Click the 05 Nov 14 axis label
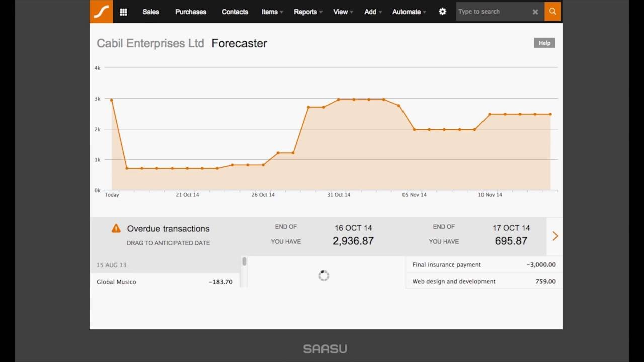The width and height of the screenshot is (644, 362). coord(414,195)
